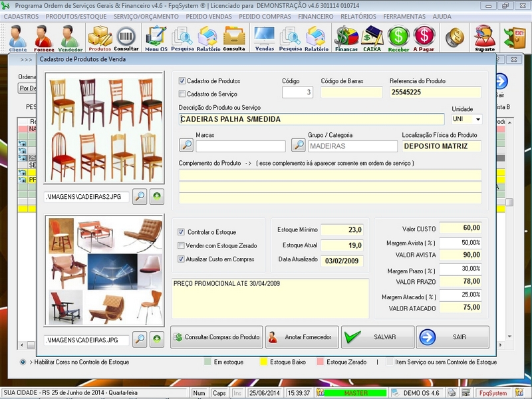
Task: Click the SALVAR button
Action: 376,336
